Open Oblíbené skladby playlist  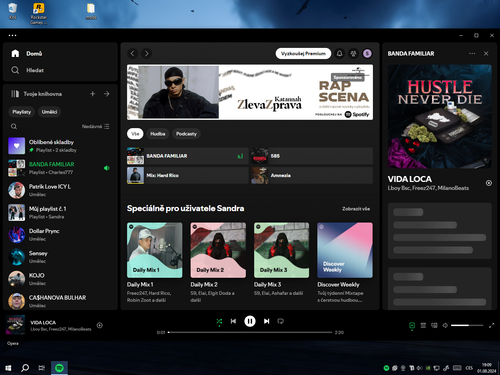pos(60,146)
